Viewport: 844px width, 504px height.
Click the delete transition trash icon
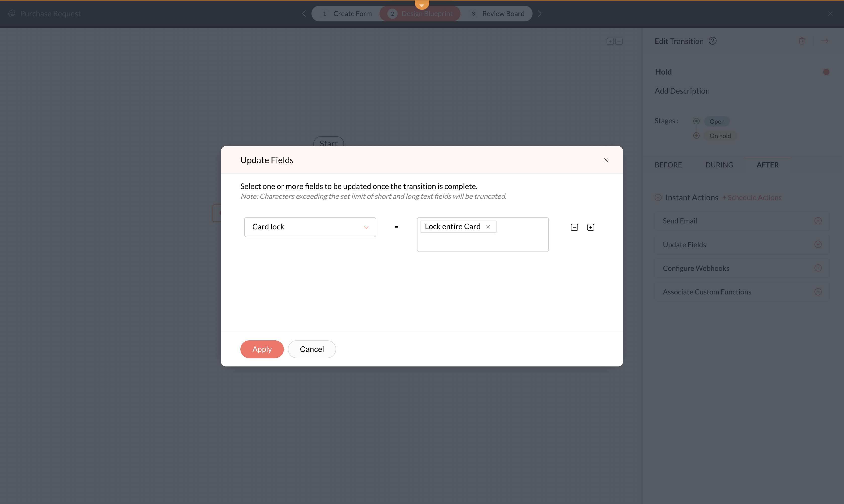coord(802,41)
